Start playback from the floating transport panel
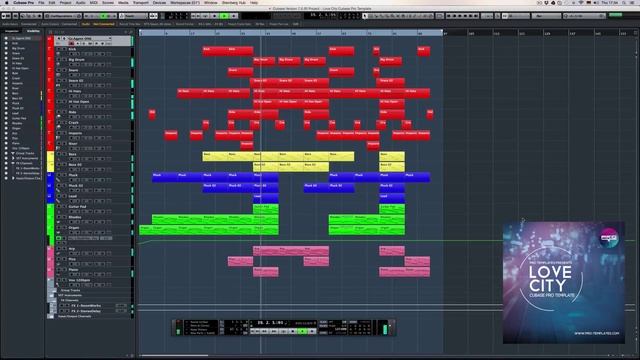 click(x=302, y=331)
